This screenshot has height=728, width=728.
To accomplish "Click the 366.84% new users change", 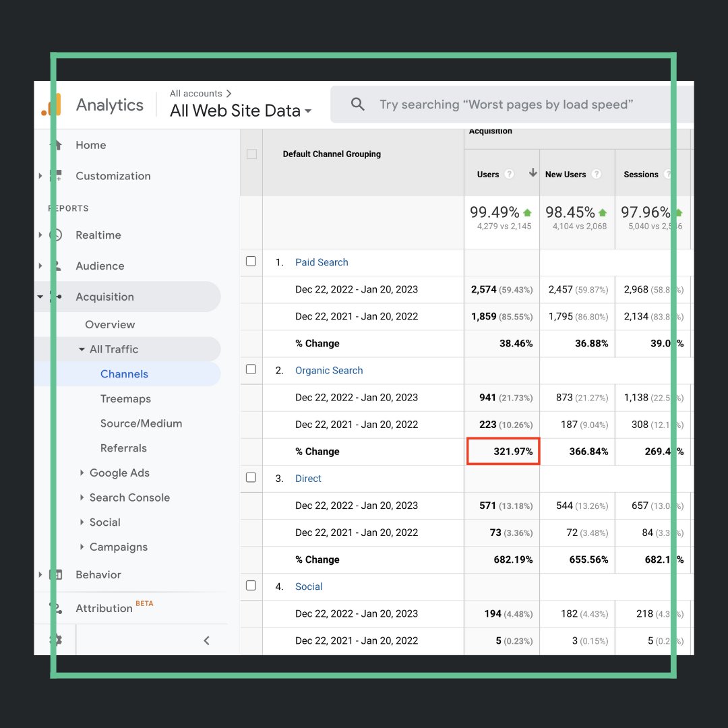I will pyautogui.click(x=588, y=451).
